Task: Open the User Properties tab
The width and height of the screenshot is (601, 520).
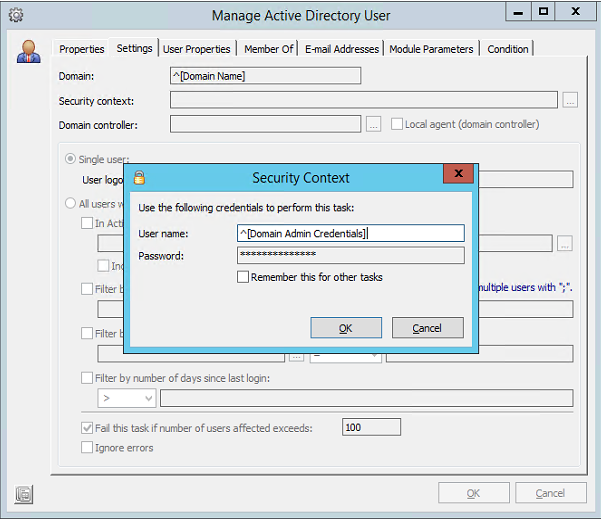Action: [197, 49]
